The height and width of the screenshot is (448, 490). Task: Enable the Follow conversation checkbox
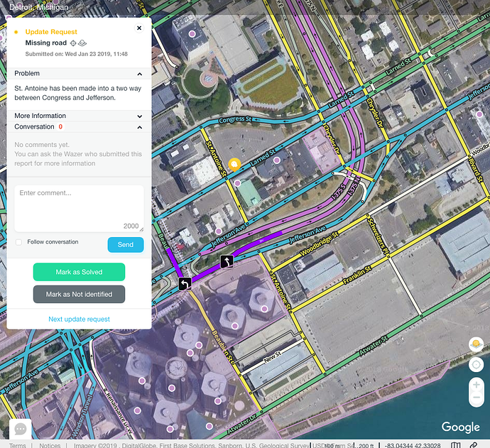click(19, 242)
